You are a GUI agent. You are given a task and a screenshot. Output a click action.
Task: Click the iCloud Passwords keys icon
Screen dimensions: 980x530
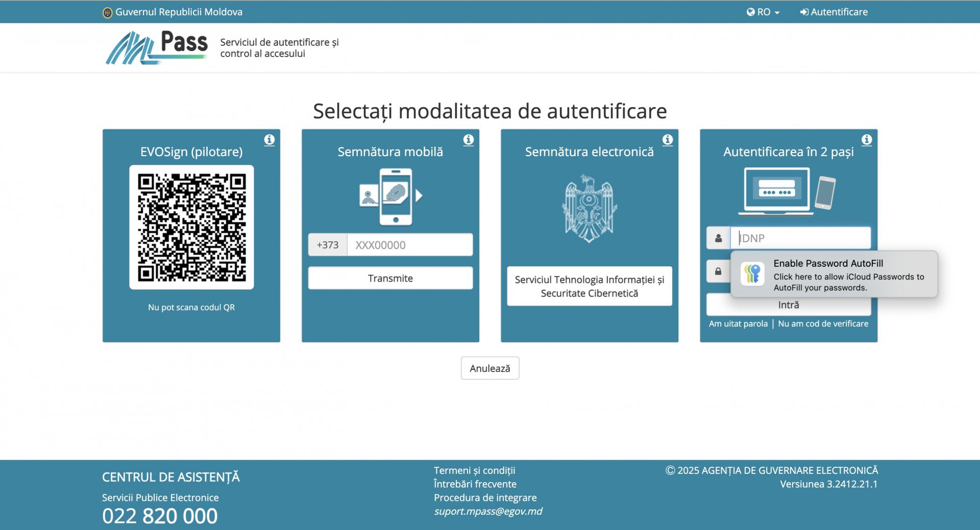tap(752, 274)
